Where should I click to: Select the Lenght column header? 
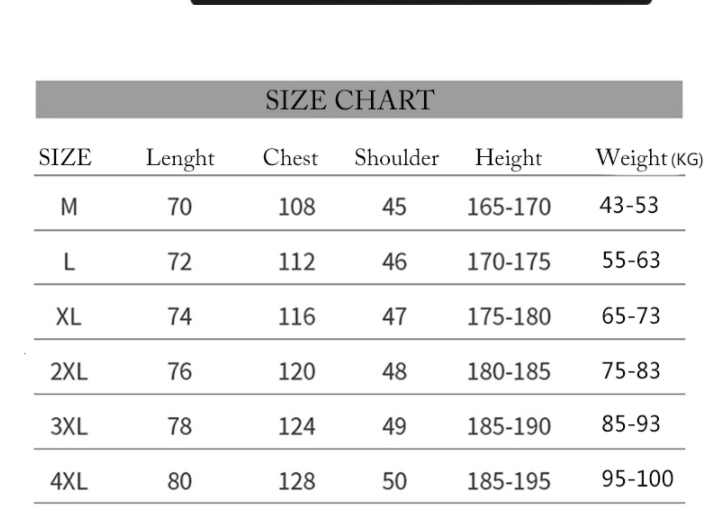click(180, 158)
